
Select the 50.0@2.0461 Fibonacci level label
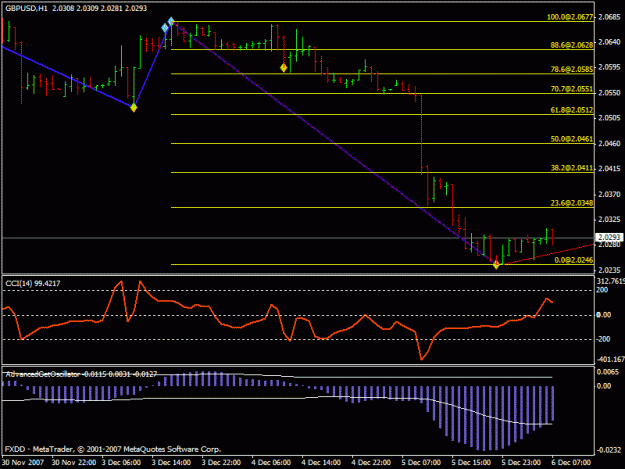pos(572,139)
